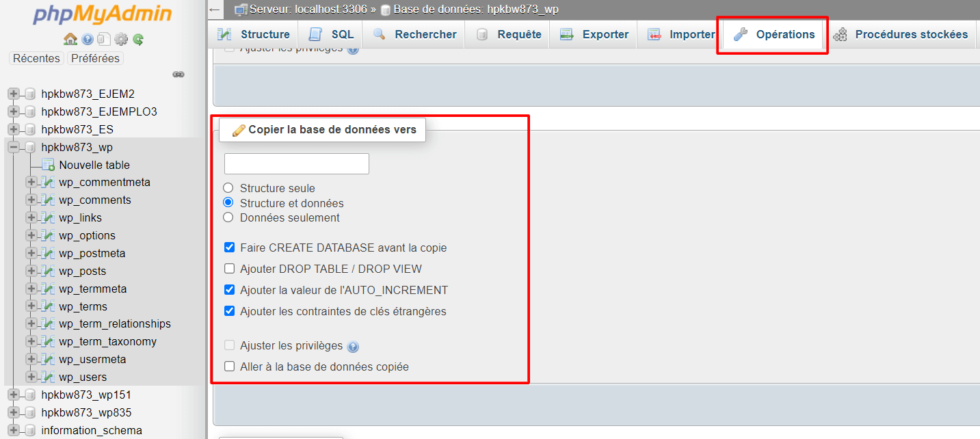Viewport: 980px width, 439px height.
Task: Click the wp_posts table icon
Action: [48, 271]
